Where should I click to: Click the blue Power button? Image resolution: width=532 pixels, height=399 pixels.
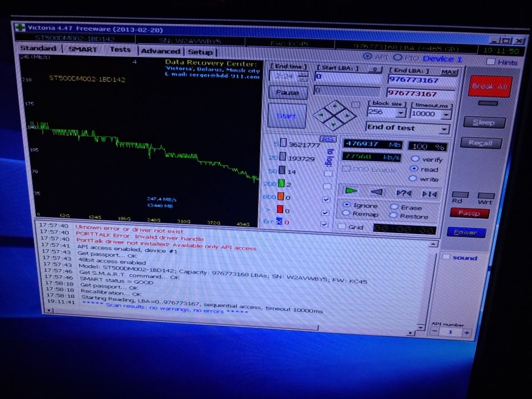point(466,233)
